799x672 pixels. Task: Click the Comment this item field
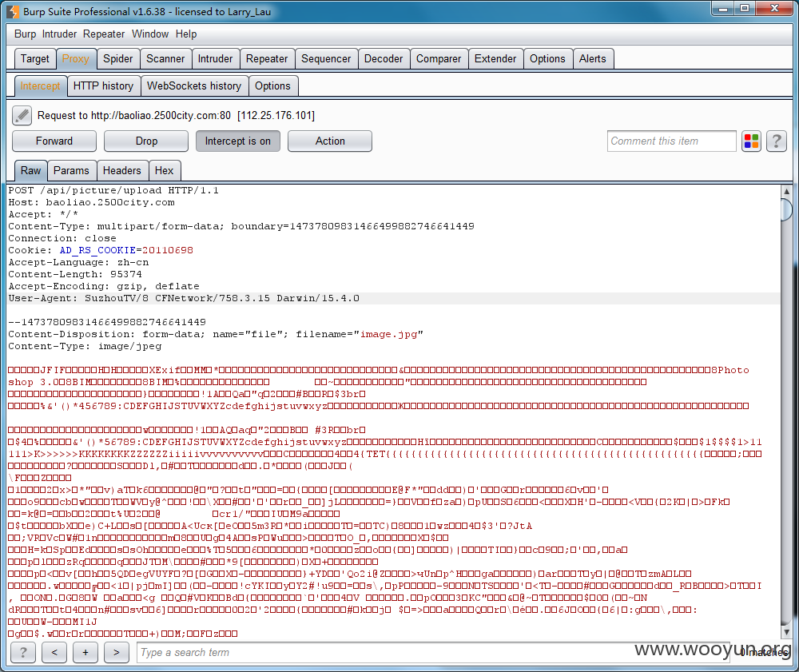[672, 141]
